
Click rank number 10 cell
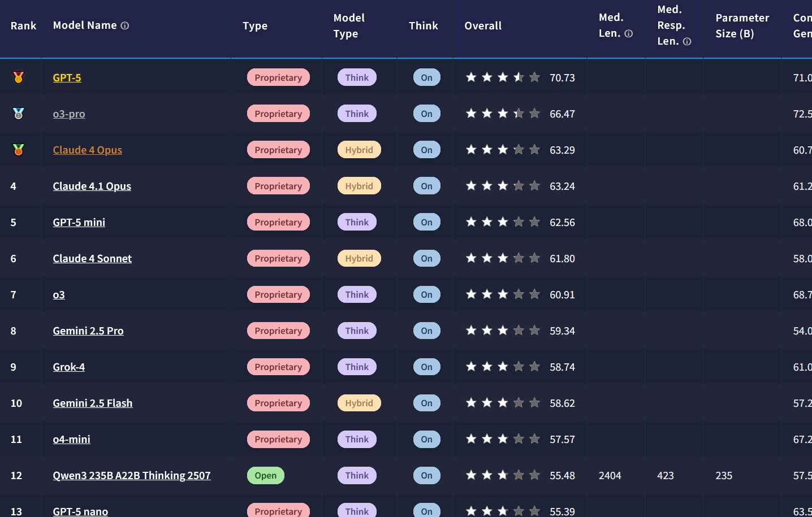point(16,403)
